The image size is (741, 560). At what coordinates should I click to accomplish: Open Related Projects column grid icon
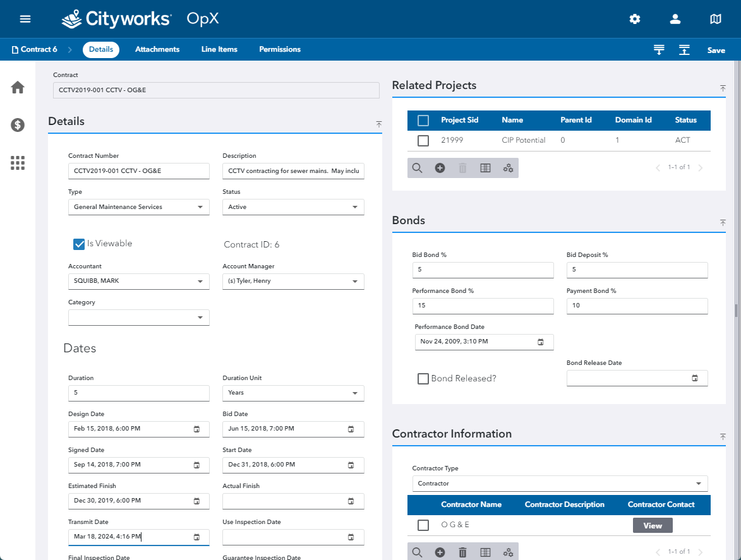[485, 168]
